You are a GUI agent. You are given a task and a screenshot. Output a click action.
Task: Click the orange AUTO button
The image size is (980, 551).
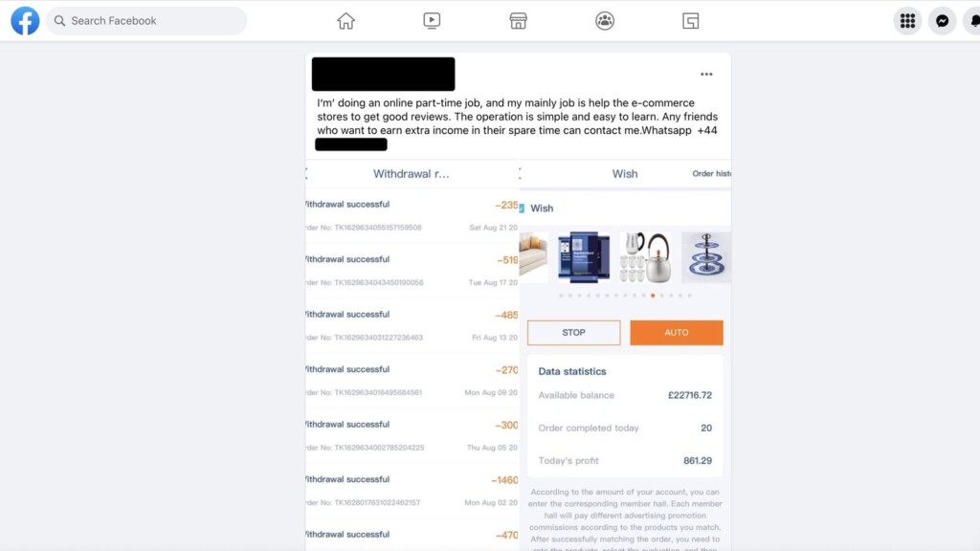(677, 332)
